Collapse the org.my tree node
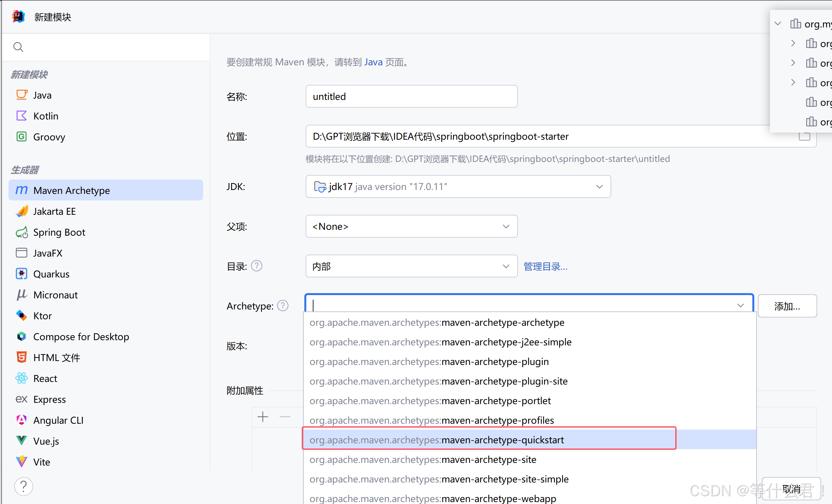Image resolution: width=832 pixels, height=504 pixels. tap(778, 24)
